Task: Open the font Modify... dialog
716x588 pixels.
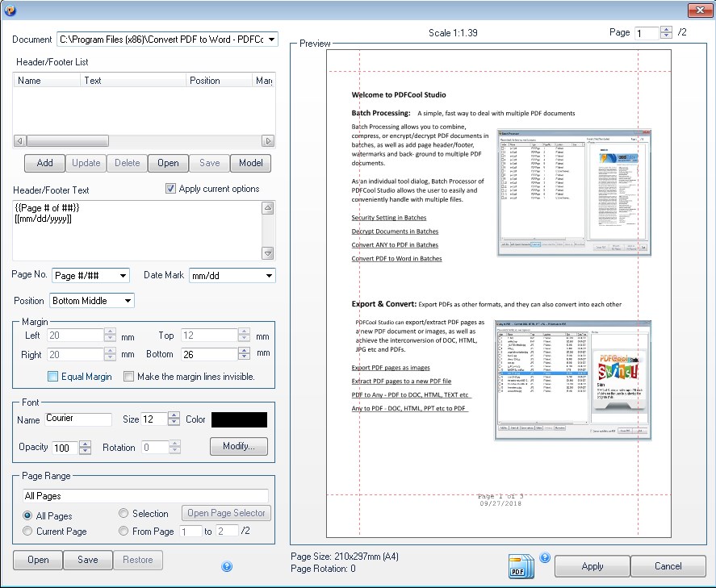Action: 239,446
